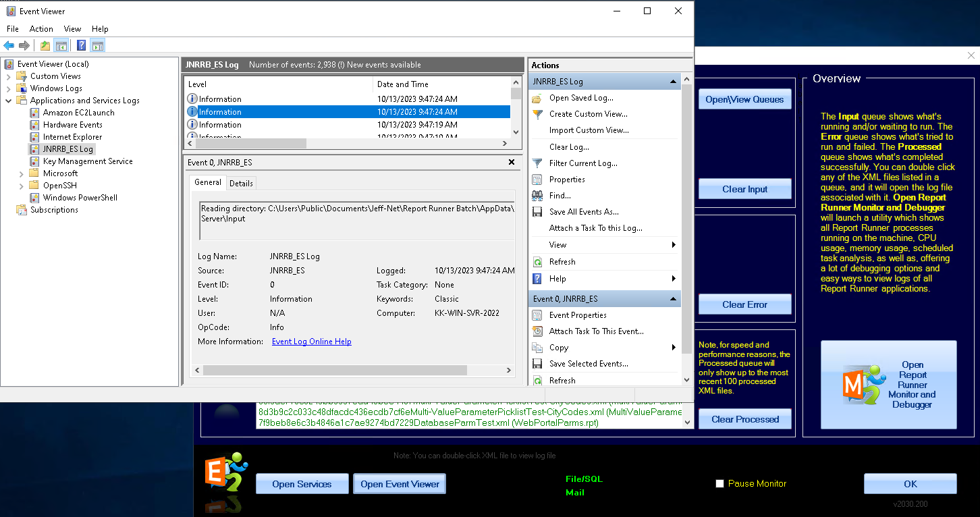Select the Windows PowerShell log
Screen dimensions: 980x517
pos(80,198)
